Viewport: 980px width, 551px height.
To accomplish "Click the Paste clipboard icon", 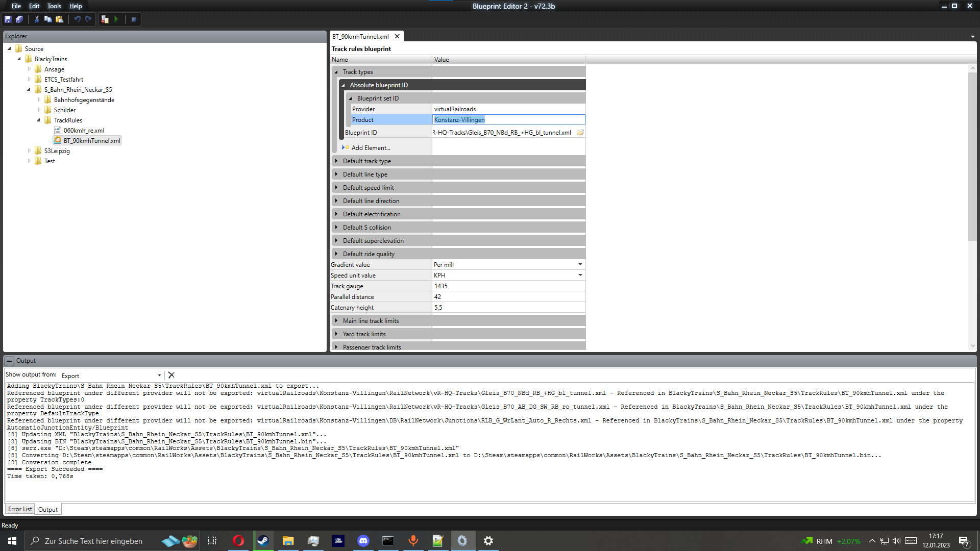I will pyautogui.click(x=60, y=19).
